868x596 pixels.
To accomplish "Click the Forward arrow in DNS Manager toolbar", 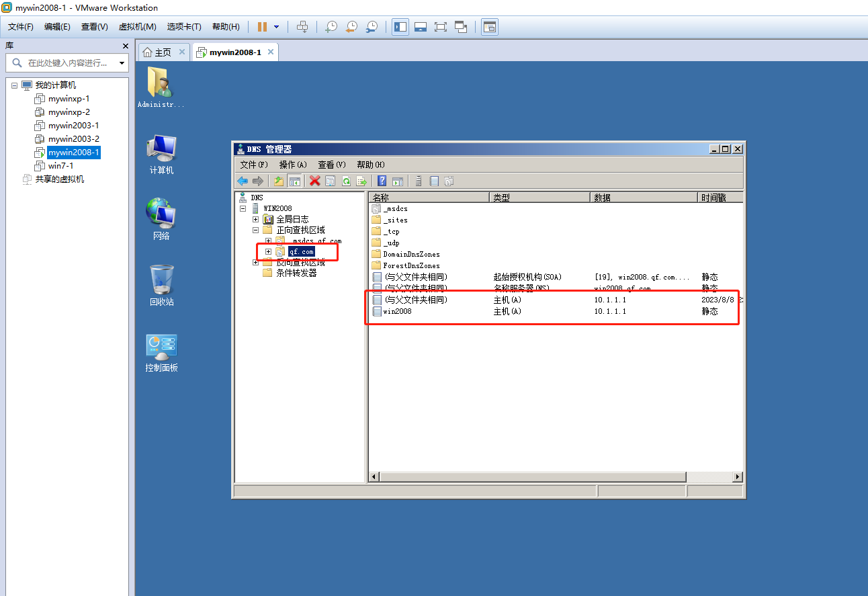I will (258, 181).
